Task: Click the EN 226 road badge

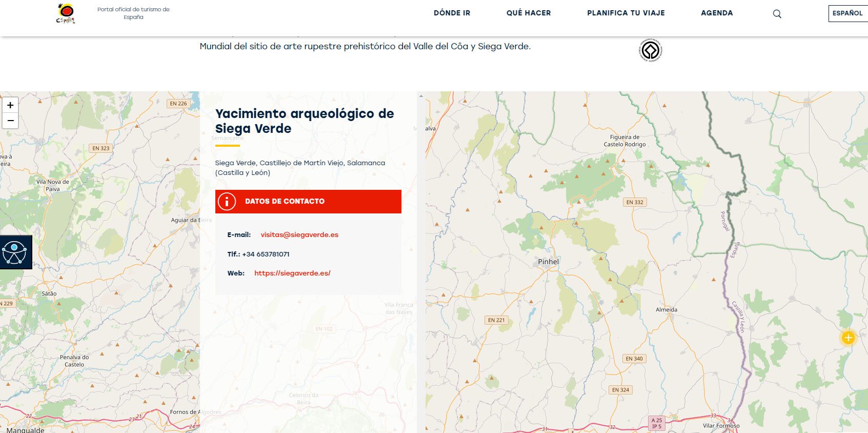Action: tap(178, 104)
